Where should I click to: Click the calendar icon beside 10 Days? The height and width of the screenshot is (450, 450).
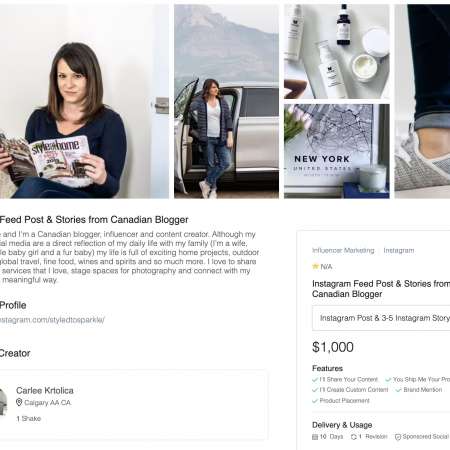click(315, 437)
